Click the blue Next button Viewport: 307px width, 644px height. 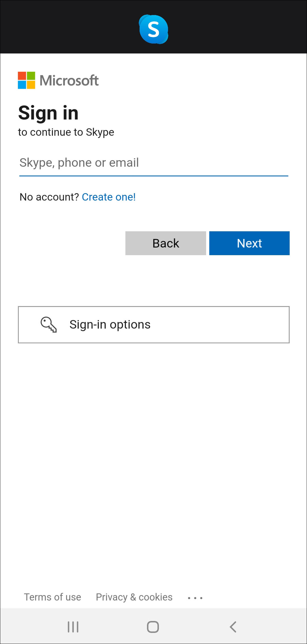click(x=249, y=243)
